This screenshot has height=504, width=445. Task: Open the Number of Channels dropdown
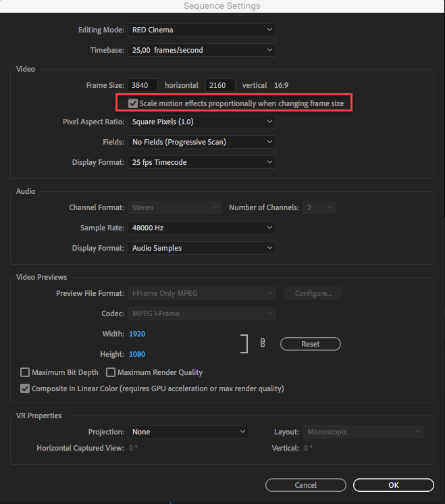pyautogui.click(x=319, y=207)
